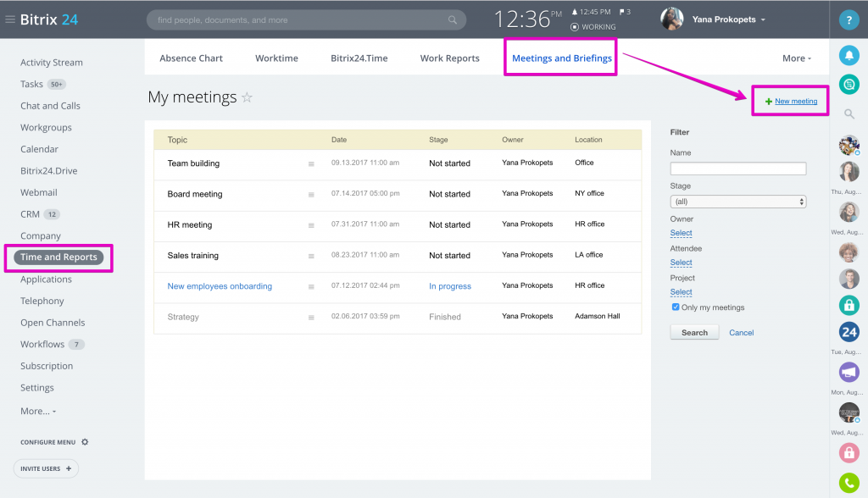Click the New meeting link
This screenshot has height=498, width=868.
[796, 102]
